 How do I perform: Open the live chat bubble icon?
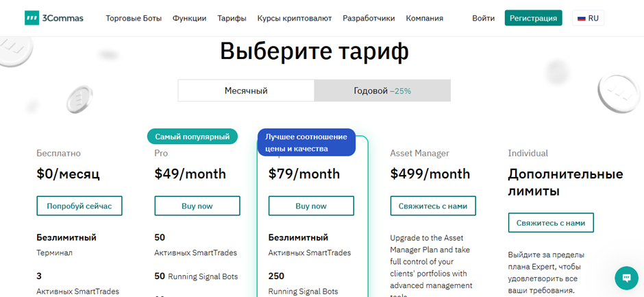pyautogui.click(x=626, y=278)
